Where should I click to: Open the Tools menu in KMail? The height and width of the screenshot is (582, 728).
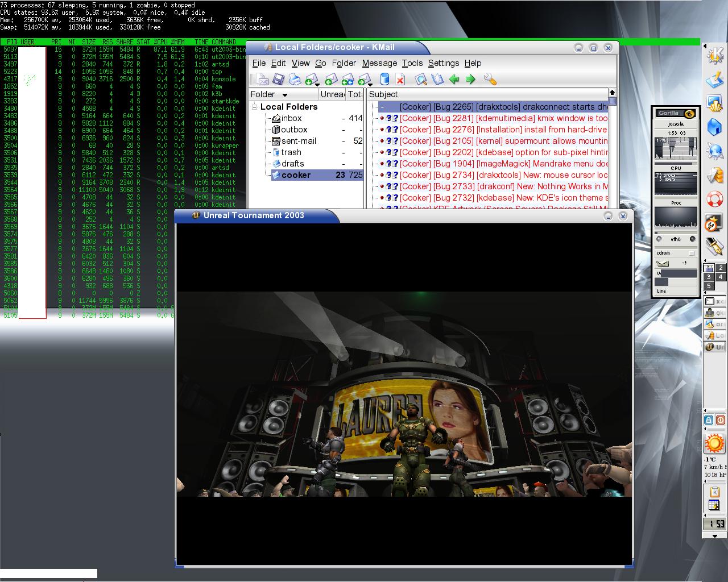point(412,63)
